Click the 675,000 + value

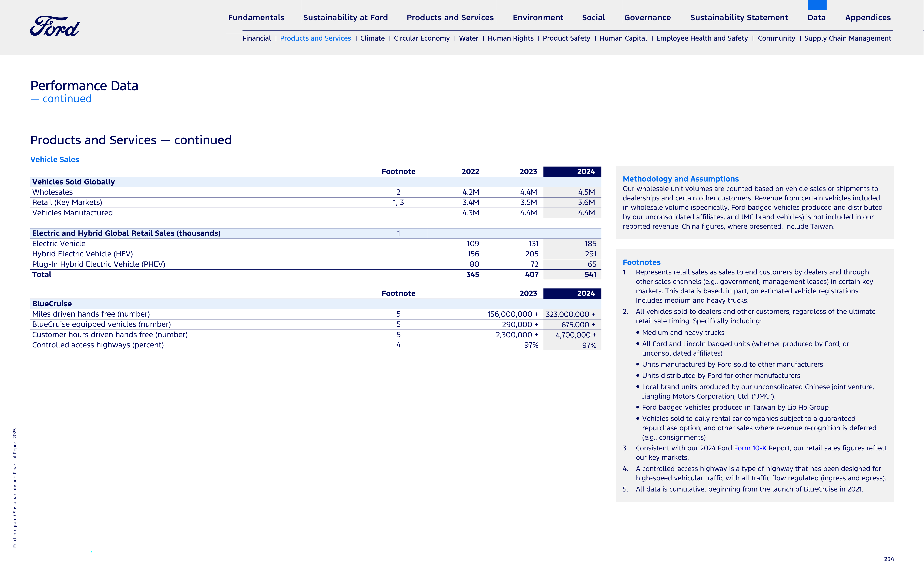[x=578, y=325]
